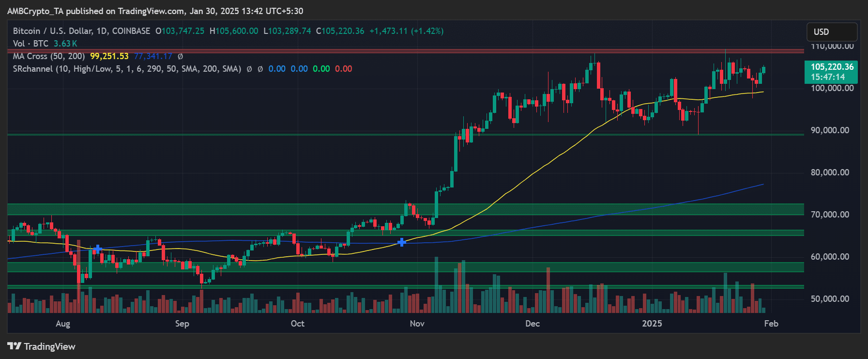Click the 2025 label on time axis

tap(652, 324)
